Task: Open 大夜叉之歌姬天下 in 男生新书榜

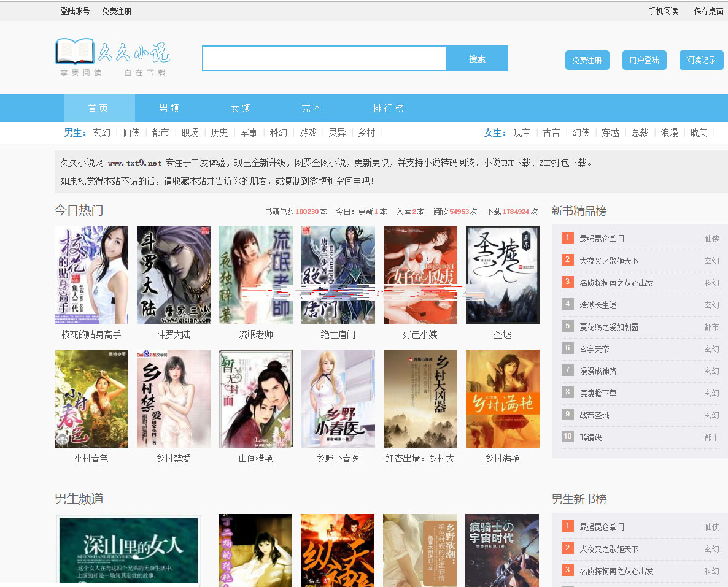Action: pyautogui.click(x=609, y=549)
